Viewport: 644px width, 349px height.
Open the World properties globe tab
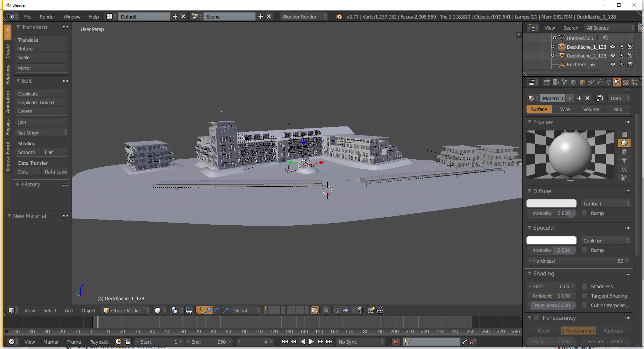(573, 82)
